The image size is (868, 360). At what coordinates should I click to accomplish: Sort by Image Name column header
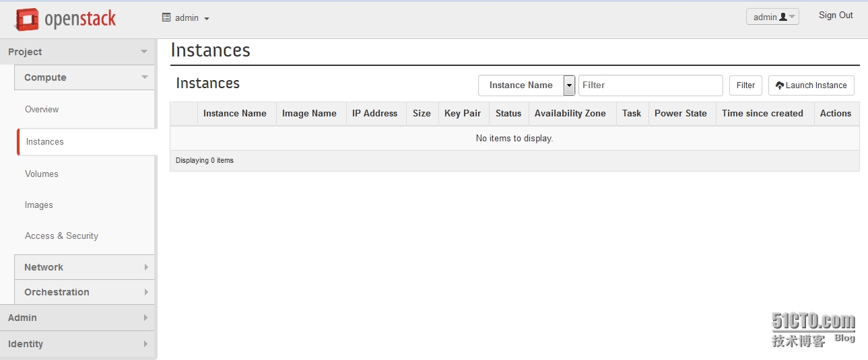[x=309, y=113]
